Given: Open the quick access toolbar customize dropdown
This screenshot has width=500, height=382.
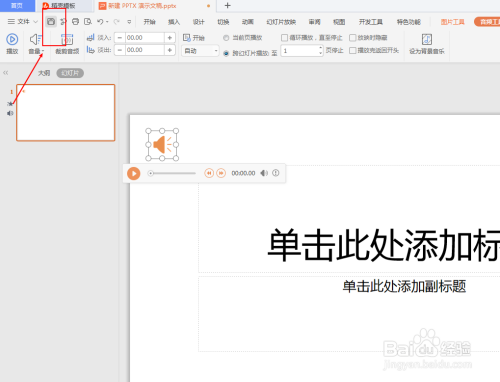Looking at the screenshot, I should pyautogui.click(x=129, y=22).
